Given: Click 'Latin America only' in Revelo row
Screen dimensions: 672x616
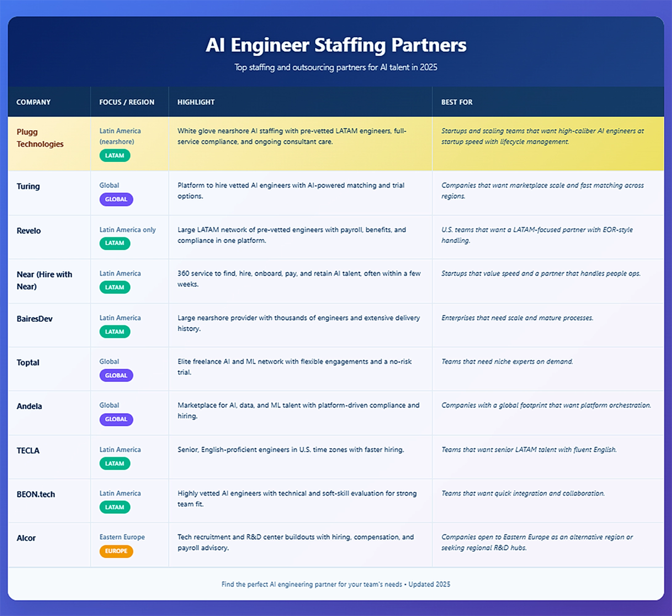Looking at the screenshot, I should [x=127, y=230].
